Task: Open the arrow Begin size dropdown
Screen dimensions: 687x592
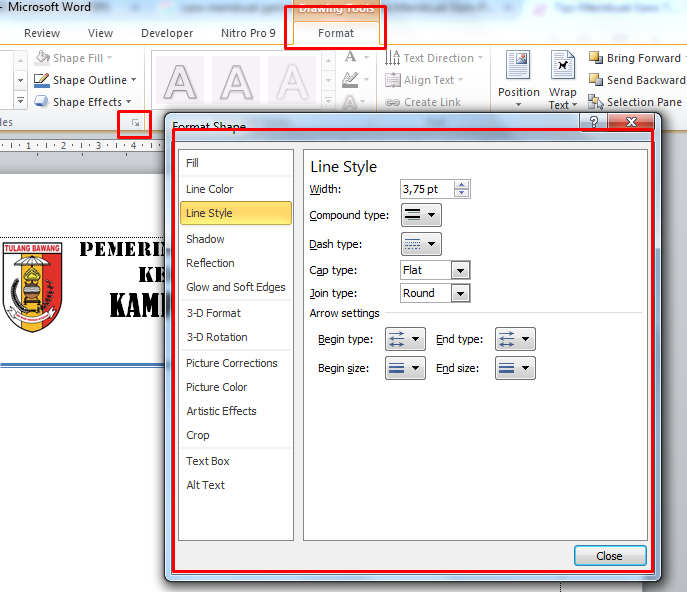Action: pos(405,368)
